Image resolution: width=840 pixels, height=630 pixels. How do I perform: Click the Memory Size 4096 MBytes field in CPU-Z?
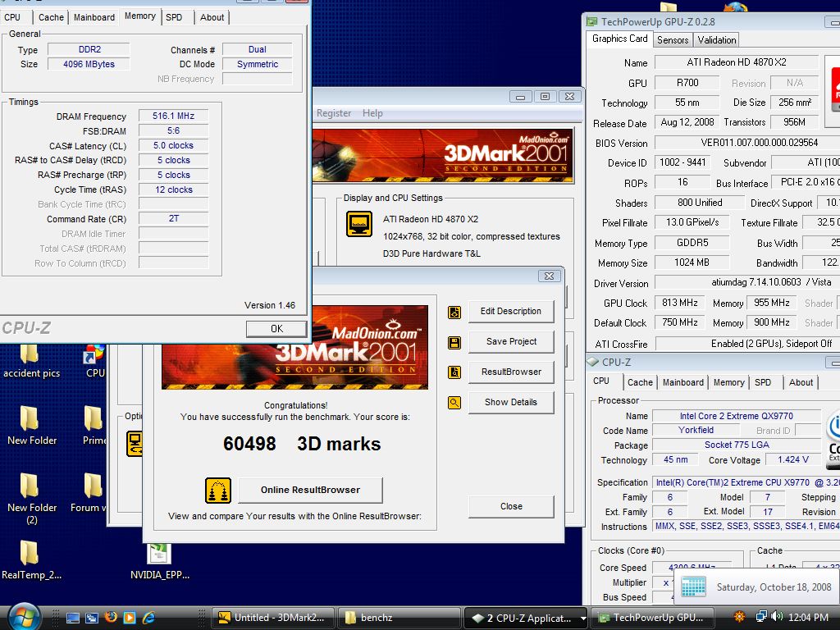pyautogui.click(x=89, y=64)
